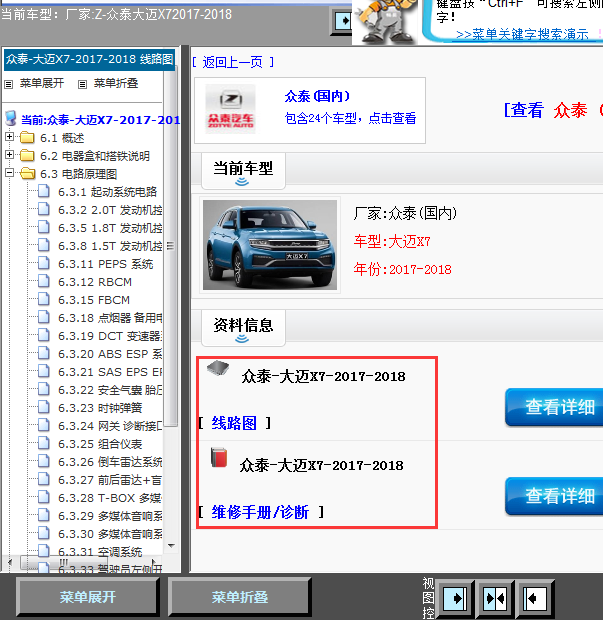Click 查看详细 button for 线路图
Image resolution: width=603 pixels, height=620 pixels.
coord(554,407)
